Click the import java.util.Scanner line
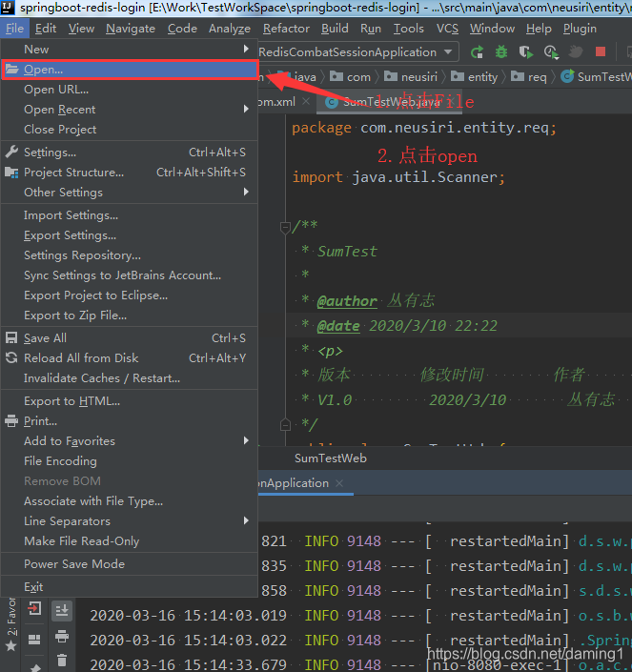The image size is (632, 672). 398,177
